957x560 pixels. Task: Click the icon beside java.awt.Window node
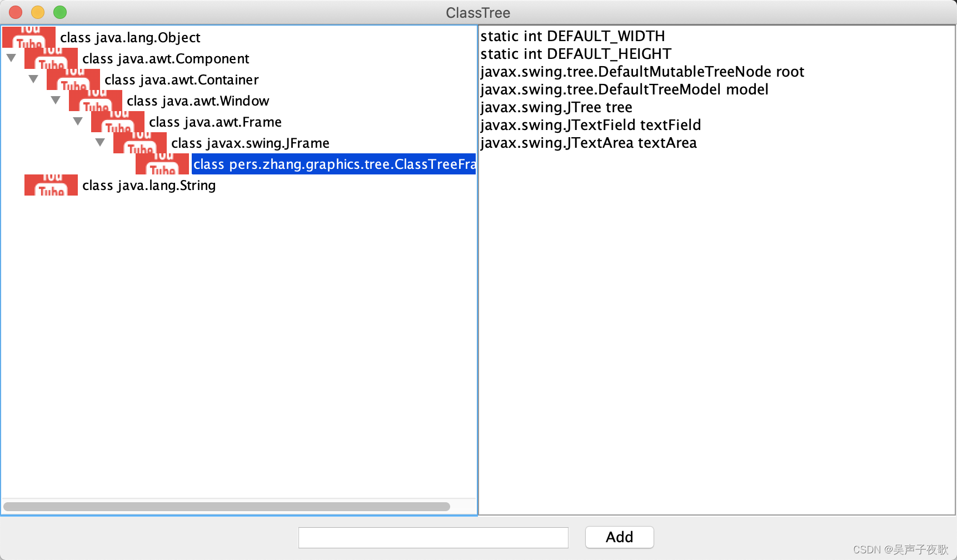point(96,101)
